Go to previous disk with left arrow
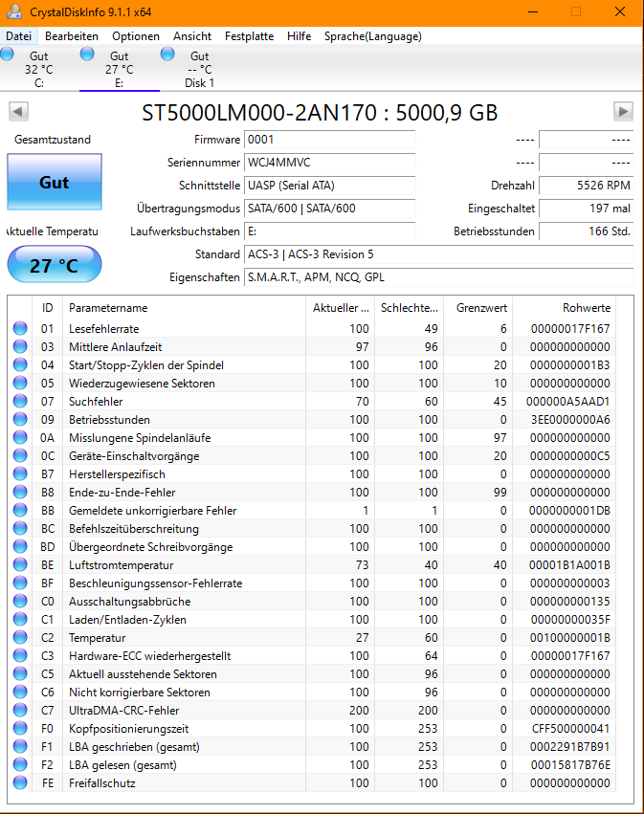 pyautogui.click(x=18, y=111)
